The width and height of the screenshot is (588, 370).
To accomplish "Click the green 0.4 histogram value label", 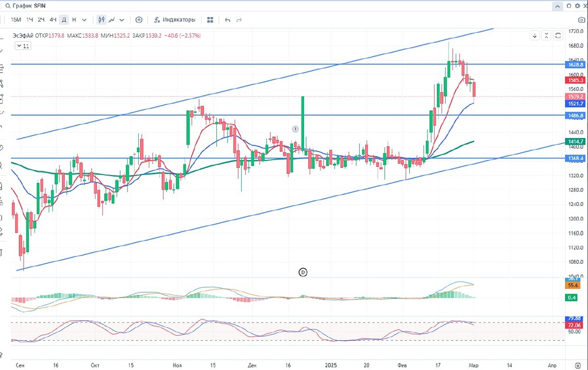I will pos(572,298).
